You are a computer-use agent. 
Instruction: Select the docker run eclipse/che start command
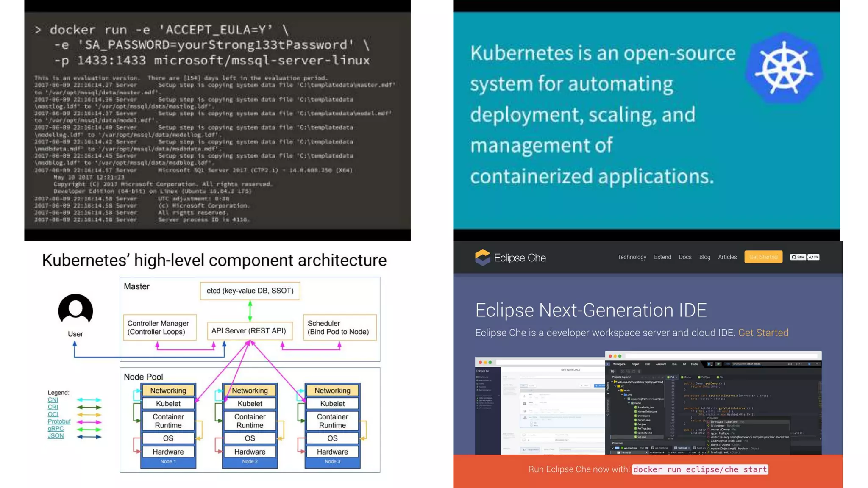tap(700, 469)
